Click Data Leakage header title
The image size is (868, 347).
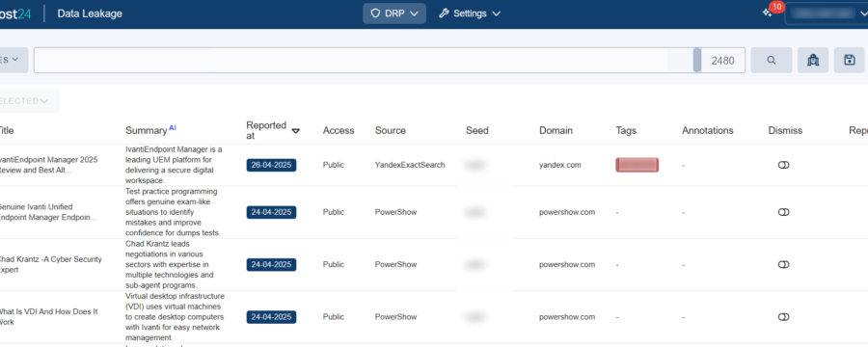coord(90,13)
